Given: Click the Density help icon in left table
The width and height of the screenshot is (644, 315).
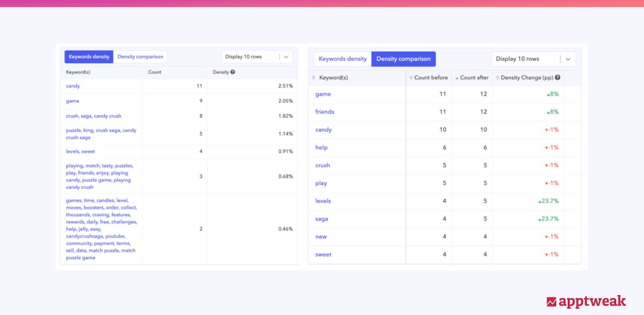Looking at the screenshot, I should coord(232,72).
